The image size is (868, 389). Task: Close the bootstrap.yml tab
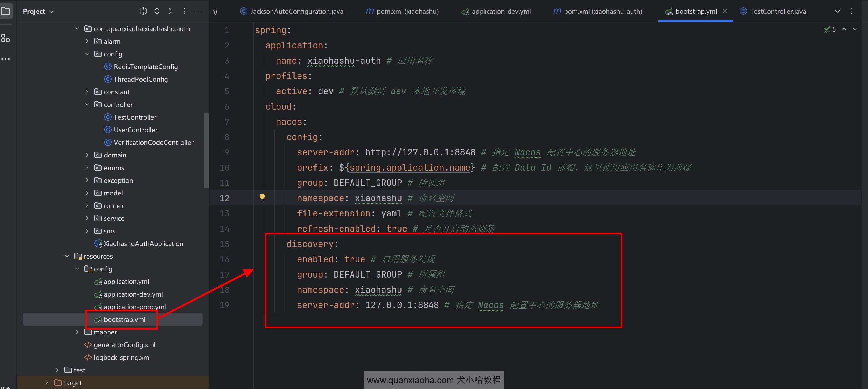click(x=725, y=11)
